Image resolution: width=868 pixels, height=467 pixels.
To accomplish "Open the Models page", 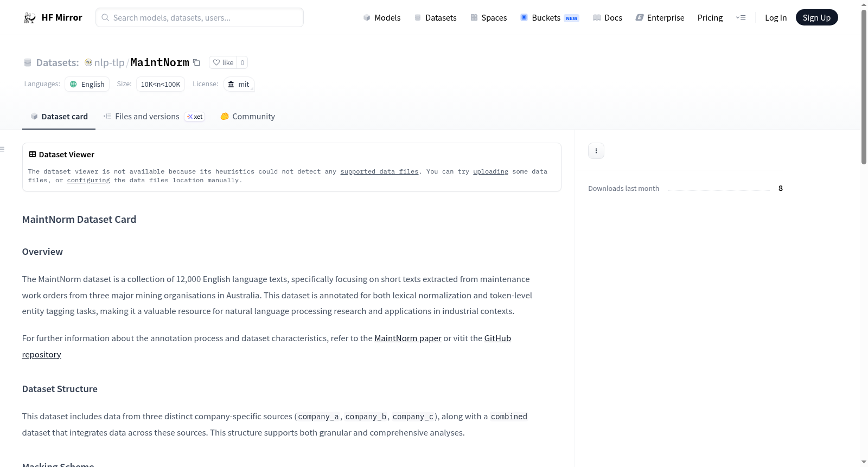I will [x=382, y=18].
